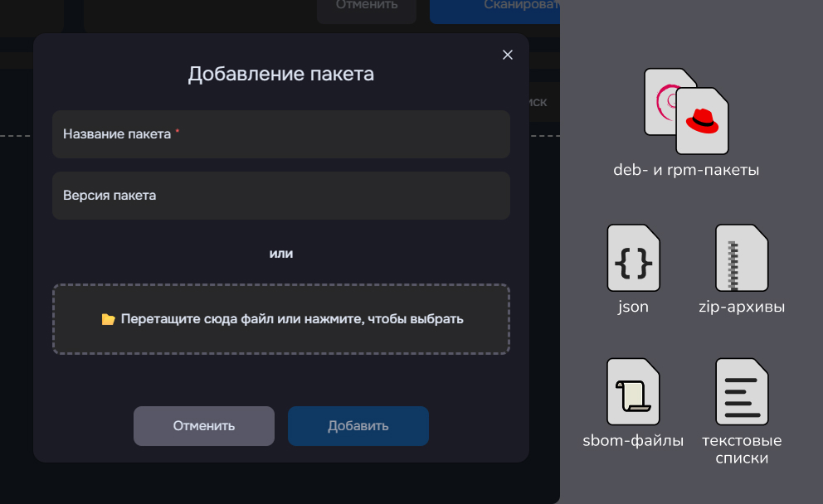Click the sbom-файлы label text
Screen dimensions: 823x504
pos(631,441)
